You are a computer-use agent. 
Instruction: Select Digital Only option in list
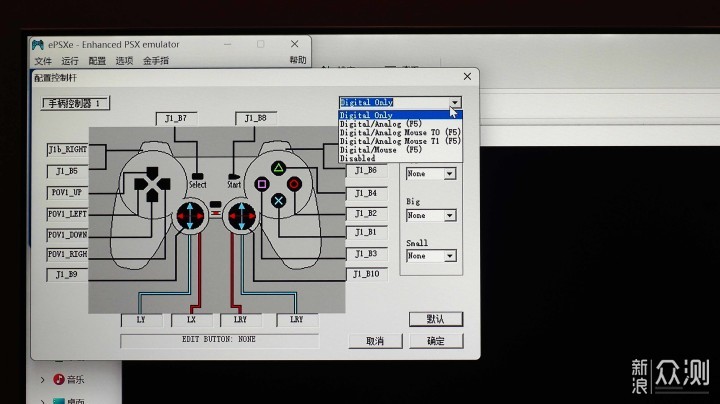(400, 115)
